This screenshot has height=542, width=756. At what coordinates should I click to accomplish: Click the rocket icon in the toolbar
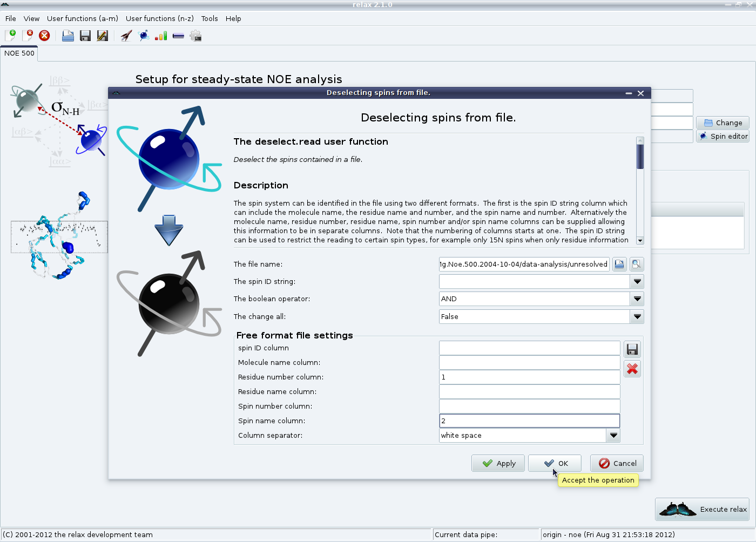coord(126,36)
